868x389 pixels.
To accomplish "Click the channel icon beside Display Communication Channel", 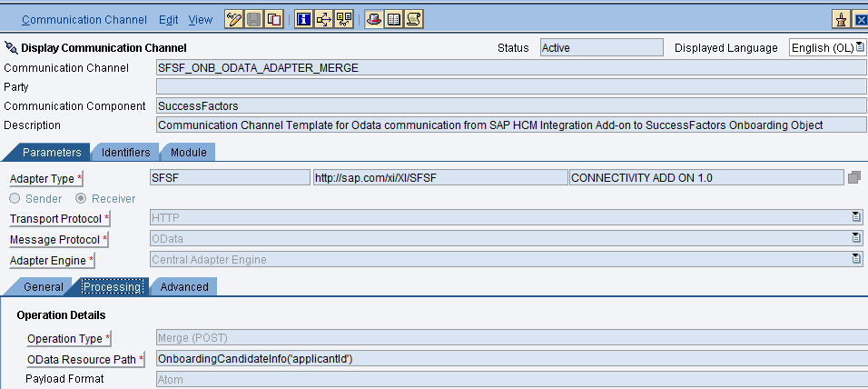I will (x=11, y=47).
